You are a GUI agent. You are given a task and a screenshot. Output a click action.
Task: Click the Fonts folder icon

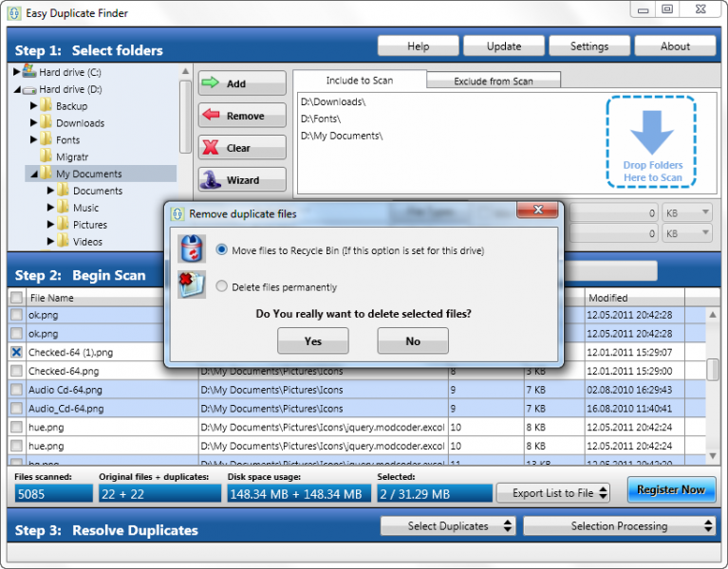tap(46, 139)
